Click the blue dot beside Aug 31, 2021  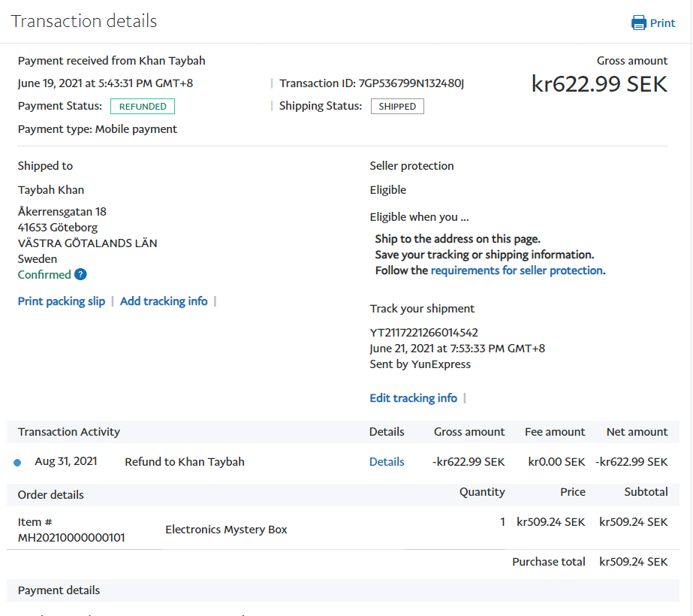point(17,463)
